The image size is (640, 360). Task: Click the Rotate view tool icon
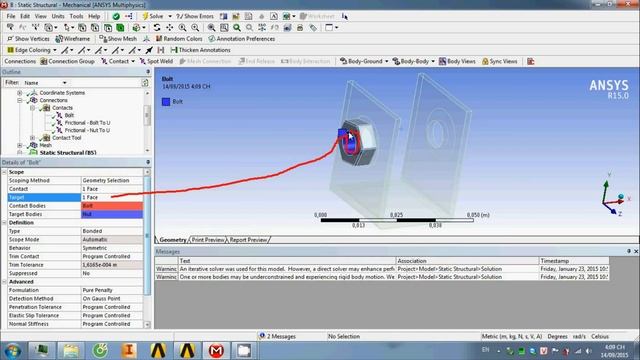pyautogui.click(x=157, y=28)
